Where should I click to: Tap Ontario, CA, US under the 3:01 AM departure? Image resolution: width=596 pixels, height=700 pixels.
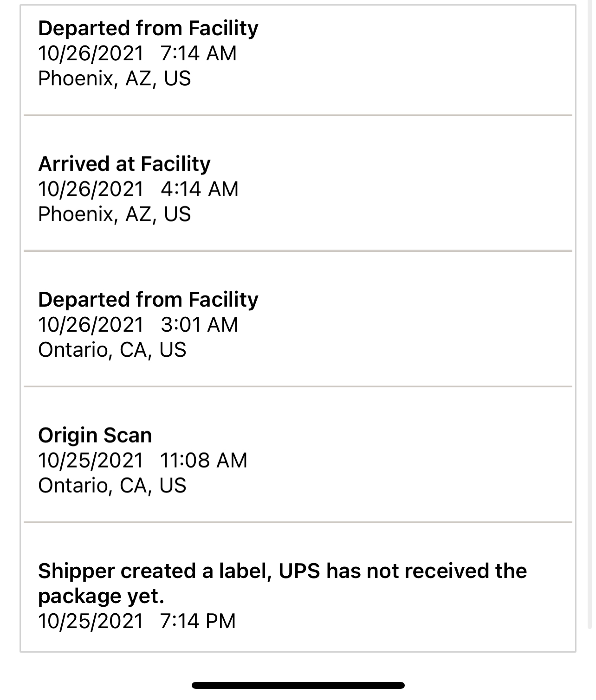click(x=112, y=350)
